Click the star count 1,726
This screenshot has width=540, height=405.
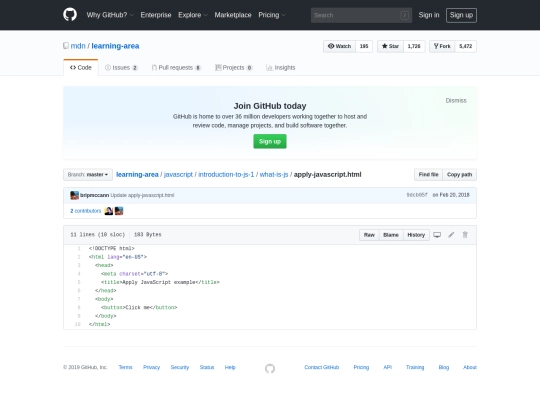(x=414, y=46)
